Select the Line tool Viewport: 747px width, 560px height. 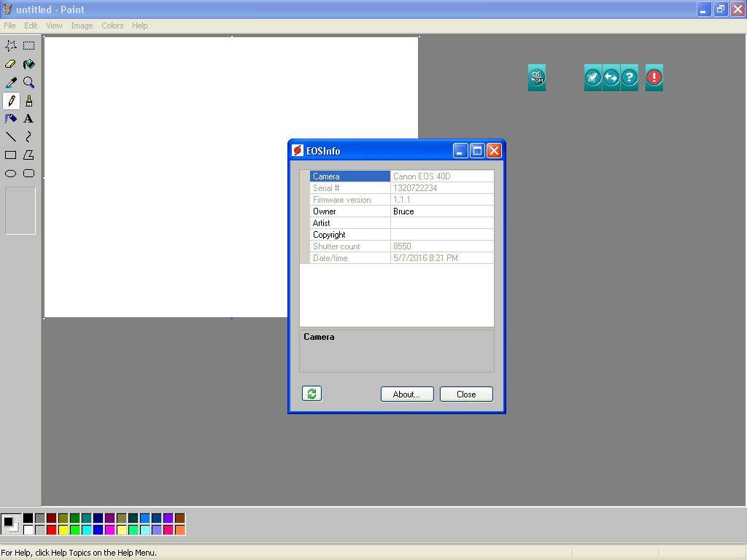[x=10, y=136]
